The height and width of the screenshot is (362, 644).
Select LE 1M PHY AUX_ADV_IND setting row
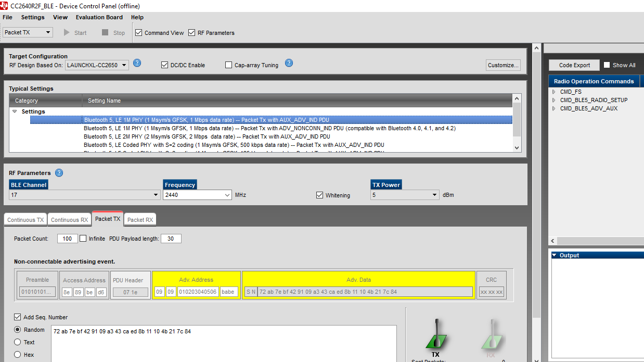(x=272, y=120)
